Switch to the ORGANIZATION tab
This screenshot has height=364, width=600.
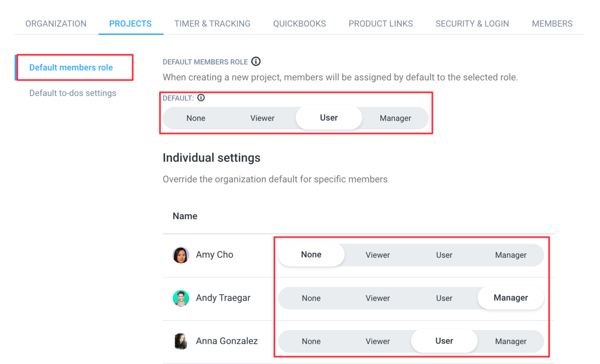click(55, 23)
